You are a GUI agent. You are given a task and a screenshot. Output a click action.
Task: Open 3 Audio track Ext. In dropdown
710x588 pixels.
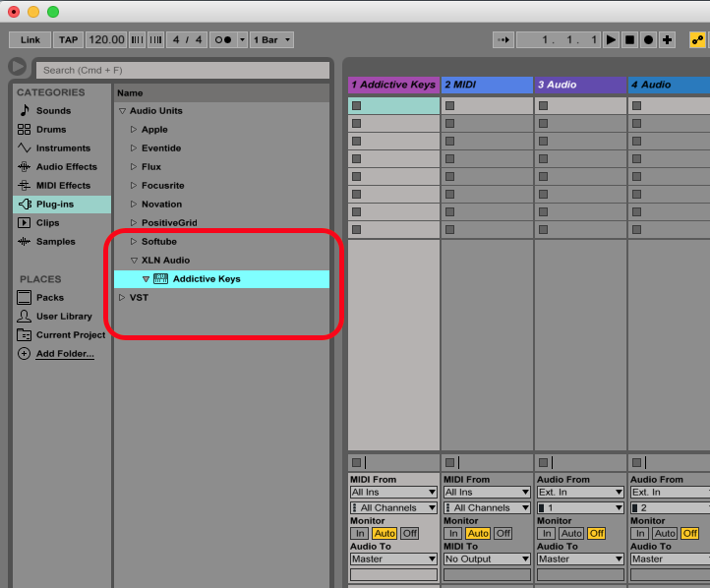[x=580, y=492]
